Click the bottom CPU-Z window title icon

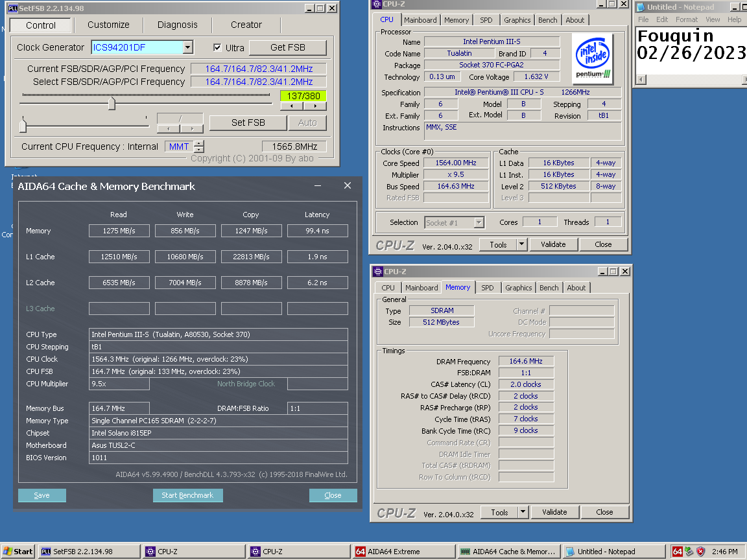(378, 272)
